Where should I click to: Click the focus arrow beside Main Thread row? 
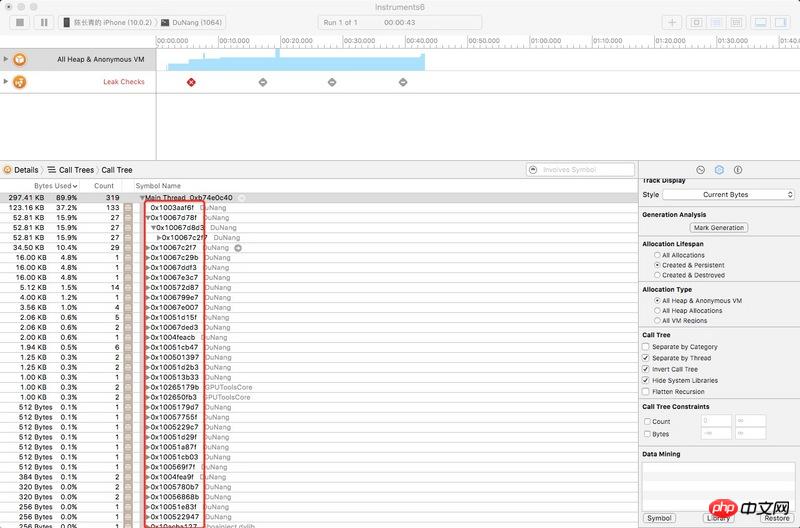tap(241, 198)
